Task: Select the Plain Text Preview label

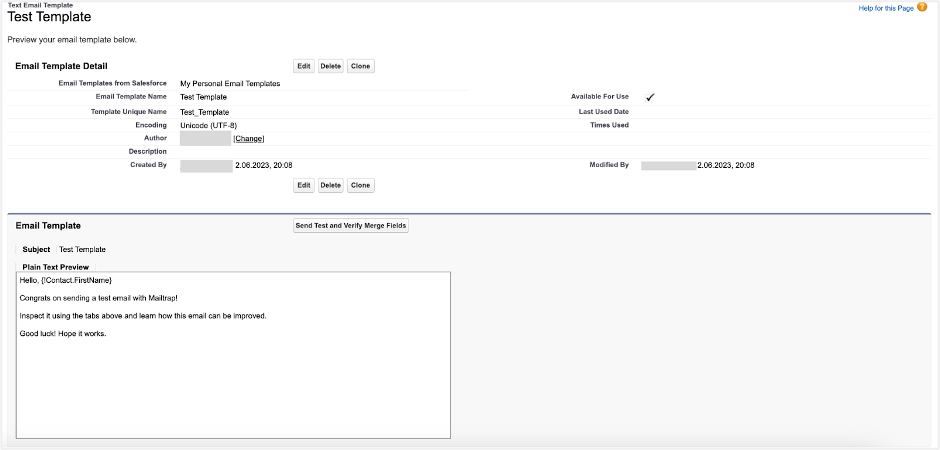Action: [56, 267]
